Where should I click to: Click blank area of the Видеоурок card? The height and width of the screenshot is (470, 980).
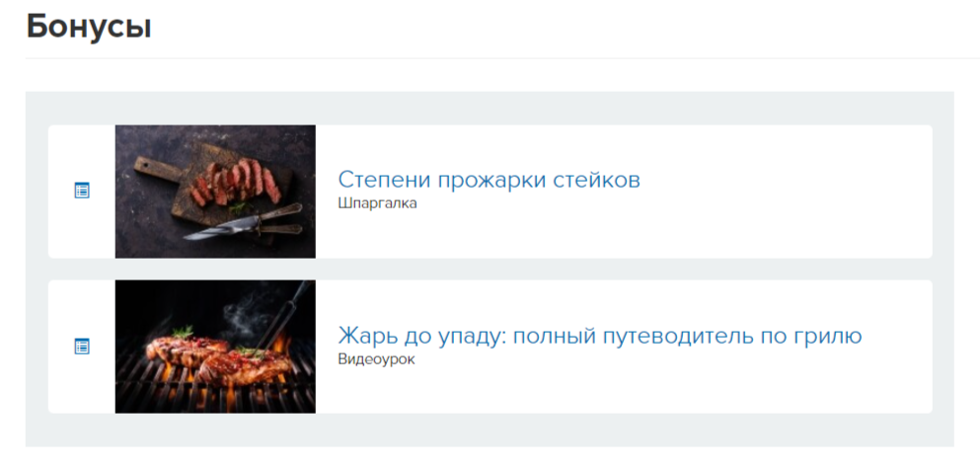tap(625, 387)
